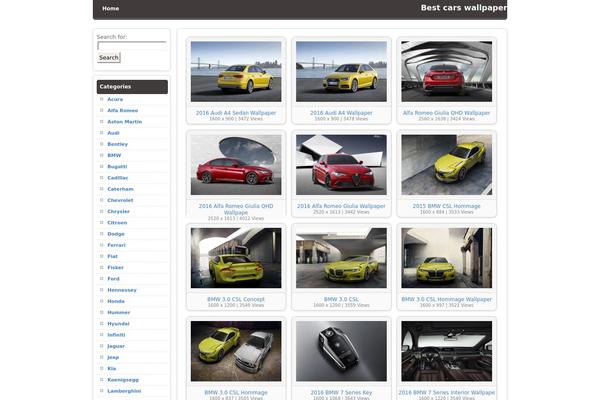Screen dimensions: 600x400
Task: Open the Infiniti category
Action: click(x=116, y=335)
